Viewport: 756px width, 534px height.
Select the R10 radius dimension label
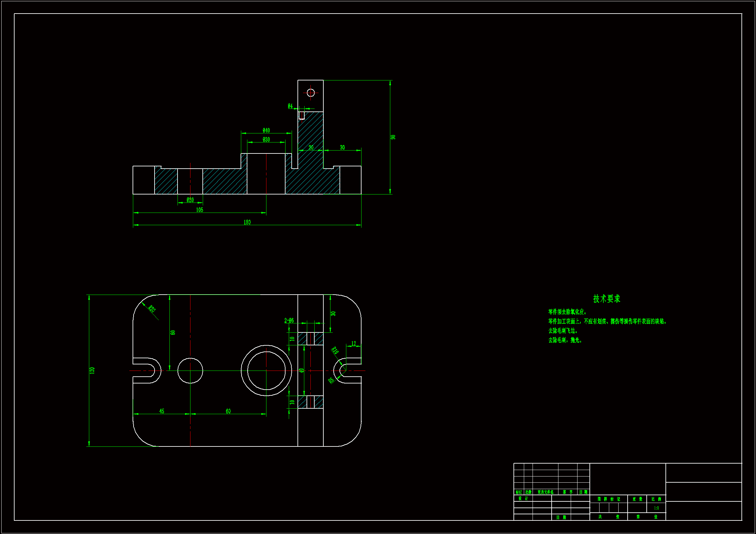tap(335, 350)
